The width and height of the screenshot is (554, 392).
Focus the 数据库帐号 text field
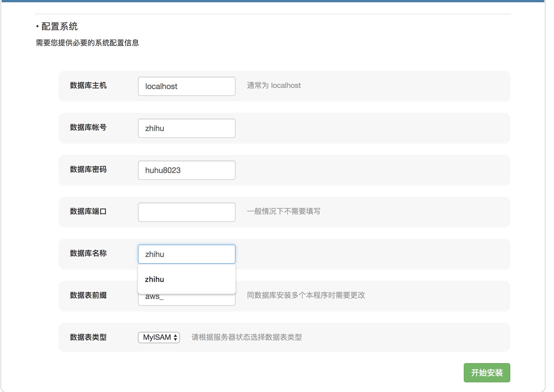(x=186, y=128)
